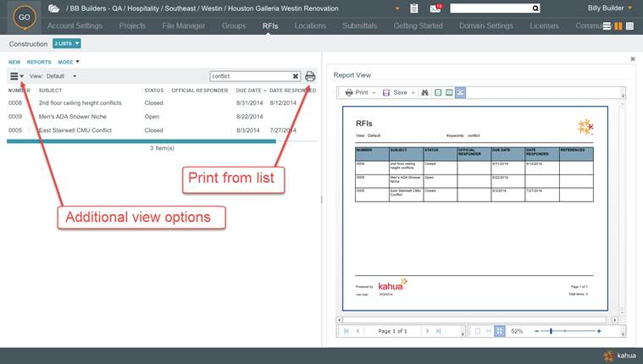This screenshot has height=364, width=643.
Task: Click the REPORTS link
Action: pyautogui.click(x=39, y=62)
